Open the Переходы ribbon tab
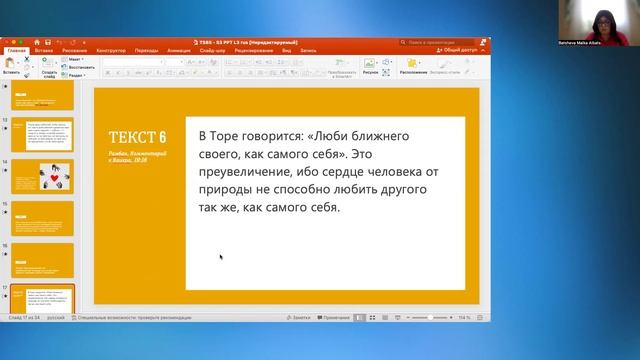 (147, 51)
